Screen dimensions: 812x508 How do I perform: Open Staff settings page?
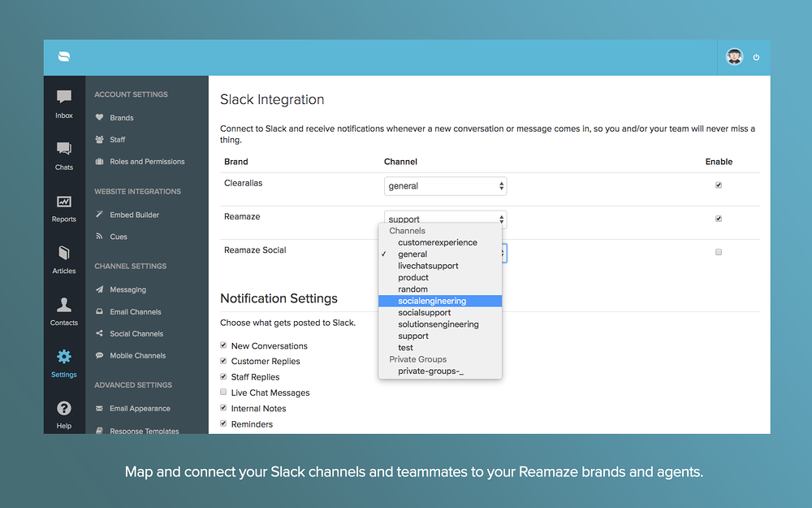tap(118, 140)
